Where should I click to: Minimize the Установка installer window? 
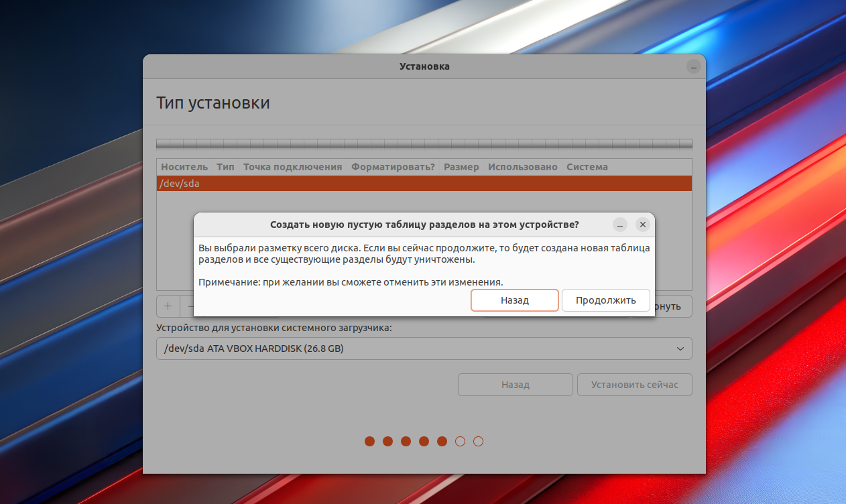coord(693,67)
